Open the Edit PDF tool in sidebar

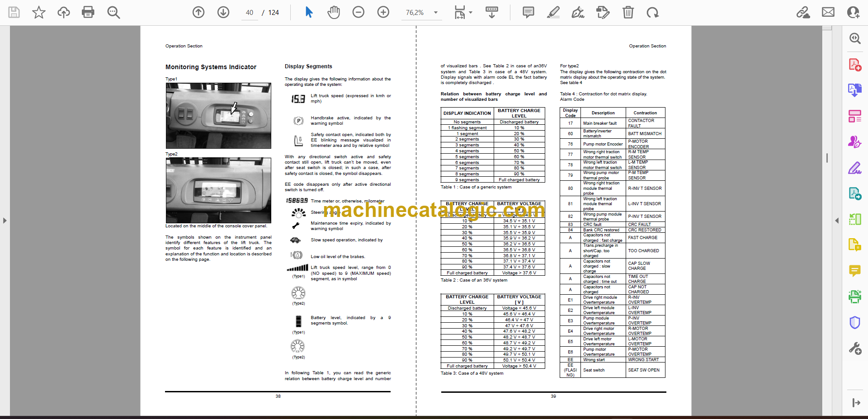[x=854, y=193]
